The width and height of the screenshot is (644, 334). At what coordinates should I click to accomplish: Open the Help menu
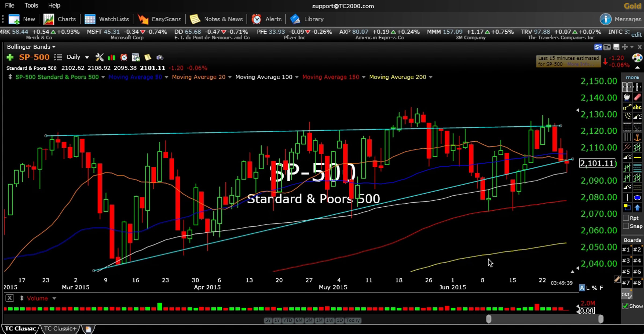[54, 5]
